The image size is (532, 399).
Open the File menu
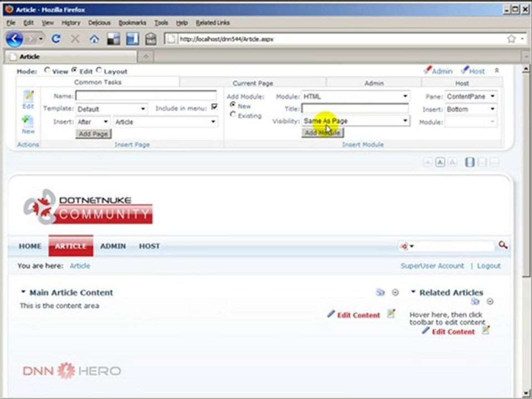tap(11, 23)
